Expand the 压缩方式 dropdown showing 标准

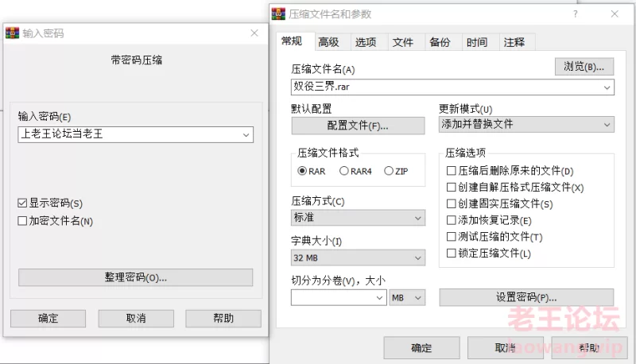359,218
